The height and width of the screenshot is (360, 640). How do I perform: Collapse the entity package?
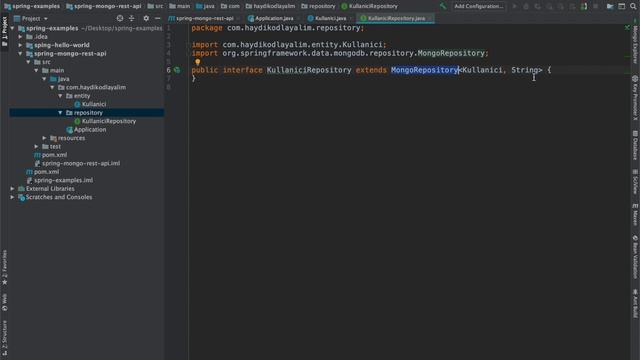tap(60, 96)
